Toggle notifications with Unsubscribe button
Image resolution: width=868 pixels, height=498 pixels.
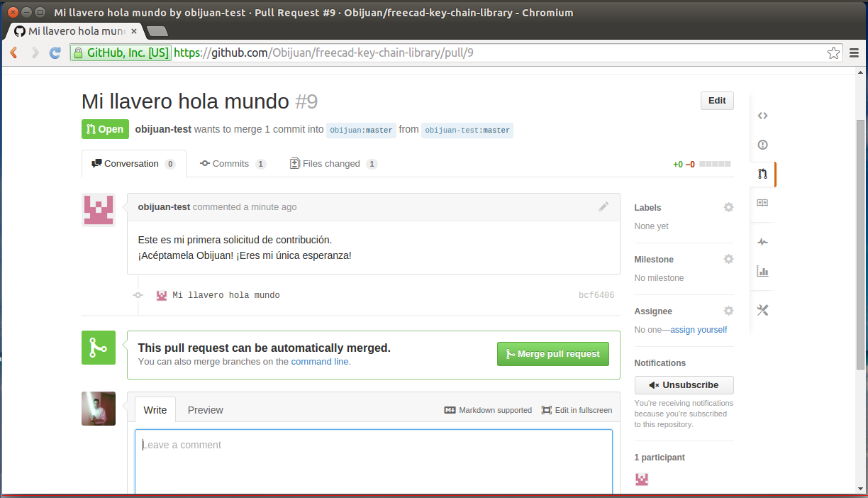coord(684,385)
